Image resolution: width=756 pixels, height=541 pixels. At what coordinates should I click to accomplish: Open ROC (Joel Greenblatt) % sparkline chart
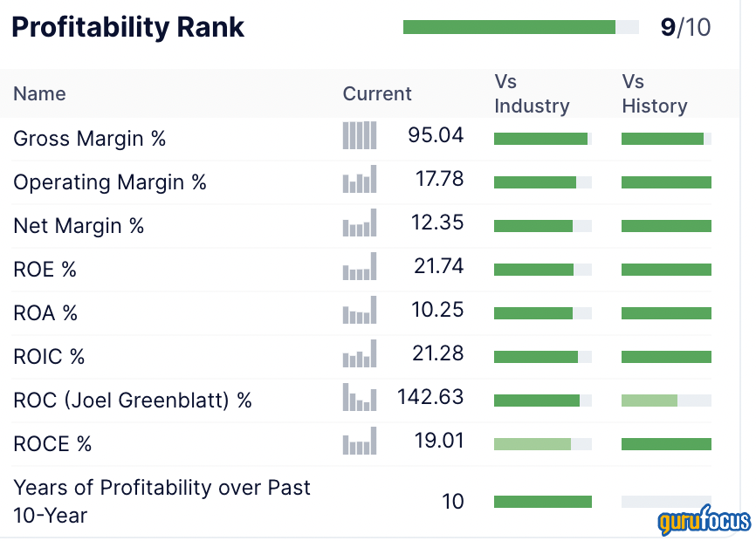pos(360,398)
